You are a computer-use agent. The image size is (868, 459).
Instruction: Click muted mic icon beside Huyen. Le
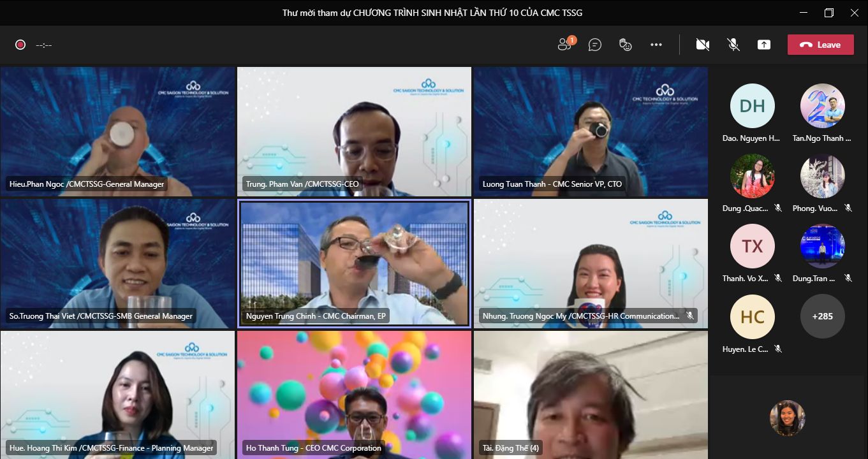778,349
